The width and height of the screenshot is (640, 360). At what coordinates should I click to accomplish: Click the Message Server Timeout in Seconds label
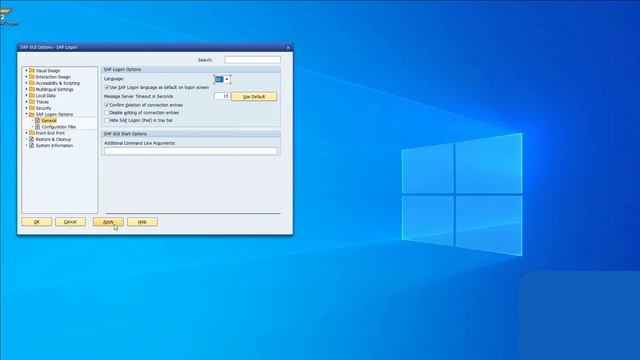tap(138, 96)
